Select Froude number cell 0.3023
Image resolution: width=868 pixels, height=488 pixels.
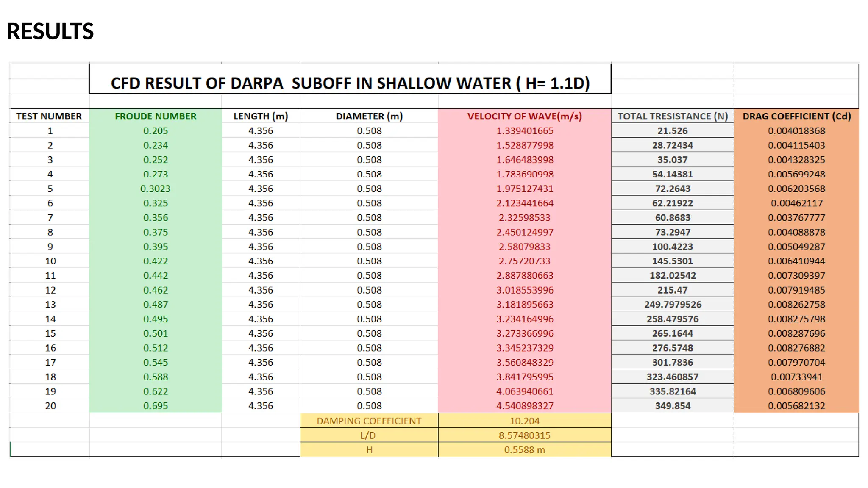(x=156, y=189)
